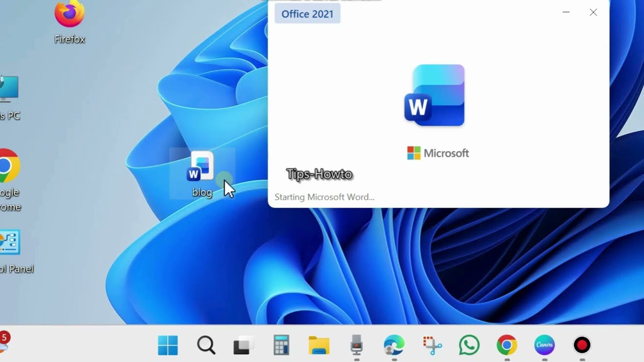Click the "Firefox" shortcut label
The width and height of the screenshot is (644, 362).
[x=69, y=39]
